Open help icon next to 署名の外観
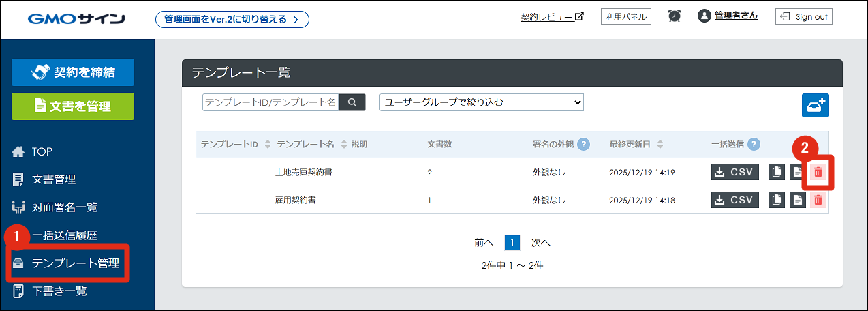 click(x=583, y=145)
